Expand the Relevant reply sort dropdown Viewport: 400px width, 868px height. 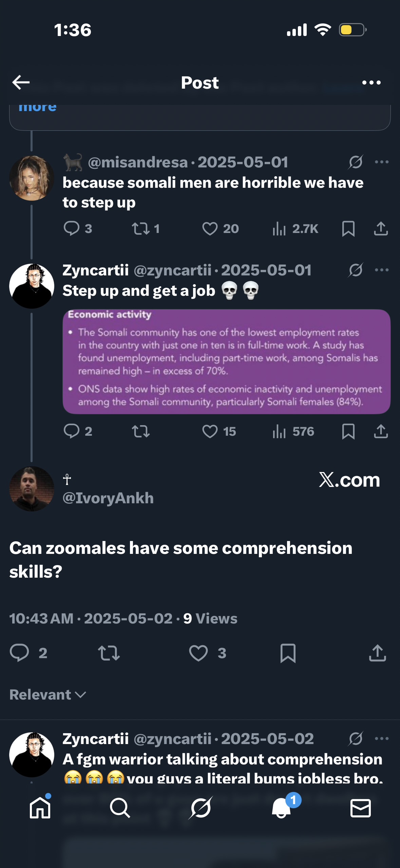tap(47, 694)
